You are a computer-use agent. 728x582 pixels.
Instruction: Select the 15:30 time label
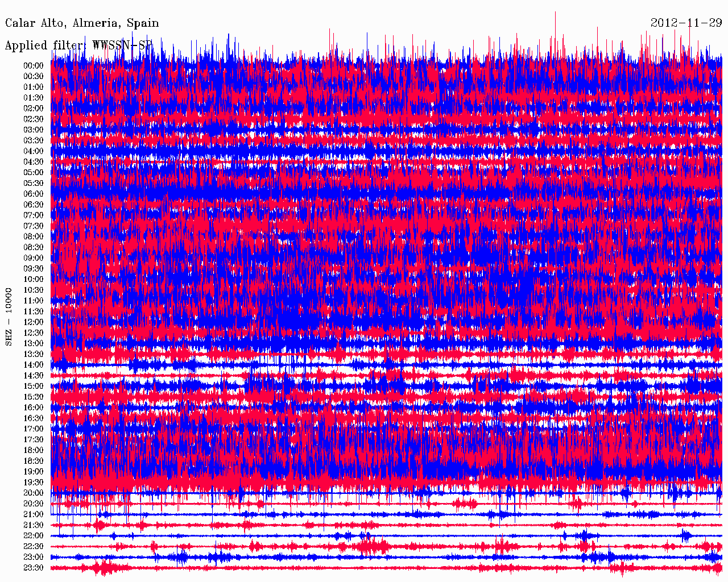34,397
